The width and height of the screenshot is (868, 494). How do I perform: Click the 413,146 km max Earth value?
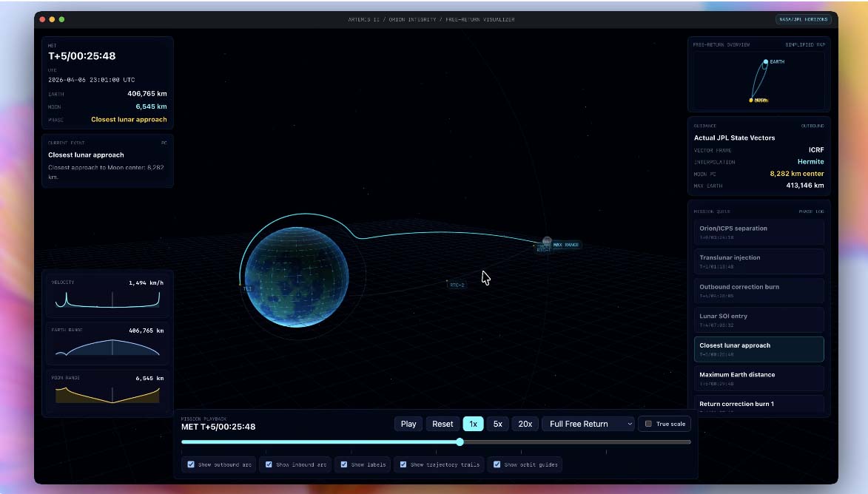[805, 186]
